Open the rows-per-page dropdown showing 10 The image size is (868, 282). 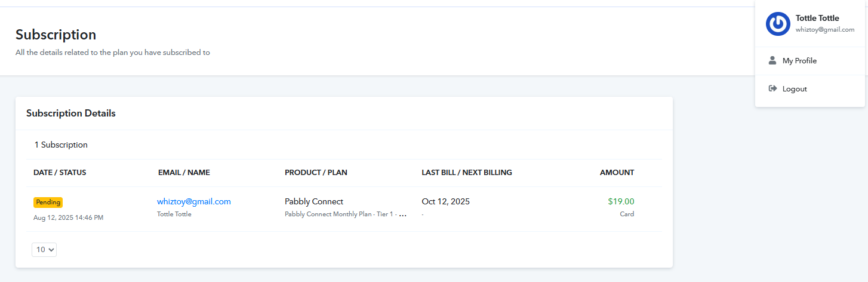(x=44, y=250)
